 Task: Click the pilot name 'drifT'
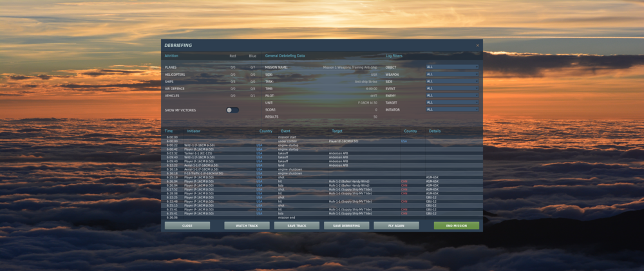(x=374, y=96)
